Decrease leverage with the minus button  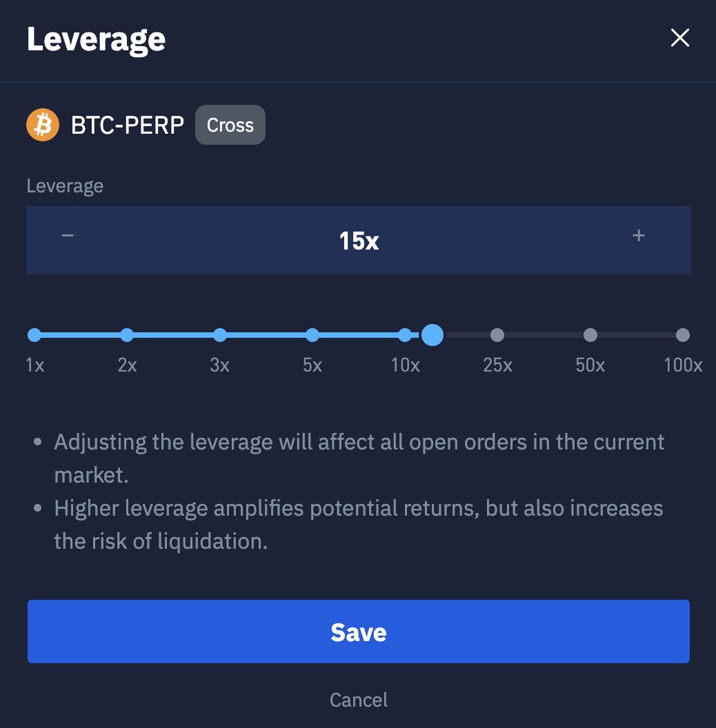click(67, 236)
